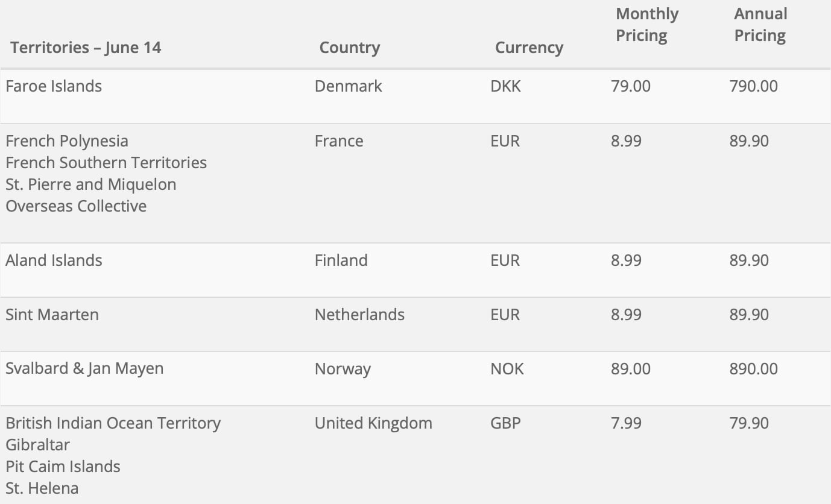This screenshot has width=831, height=504.
Task: Select the Denmark country cell
Action: (348, 86)
